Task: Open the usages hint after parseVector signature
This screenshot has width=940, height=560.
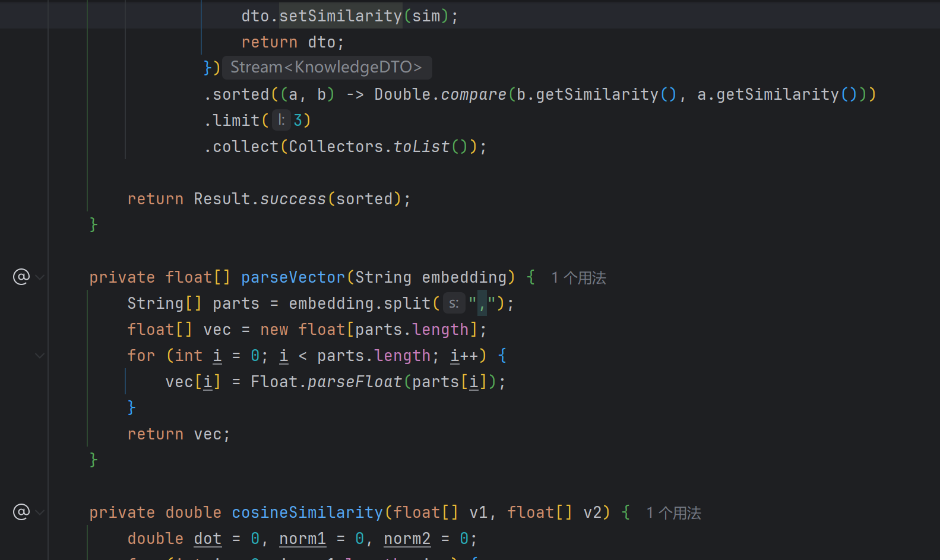Action: point(578,278)
